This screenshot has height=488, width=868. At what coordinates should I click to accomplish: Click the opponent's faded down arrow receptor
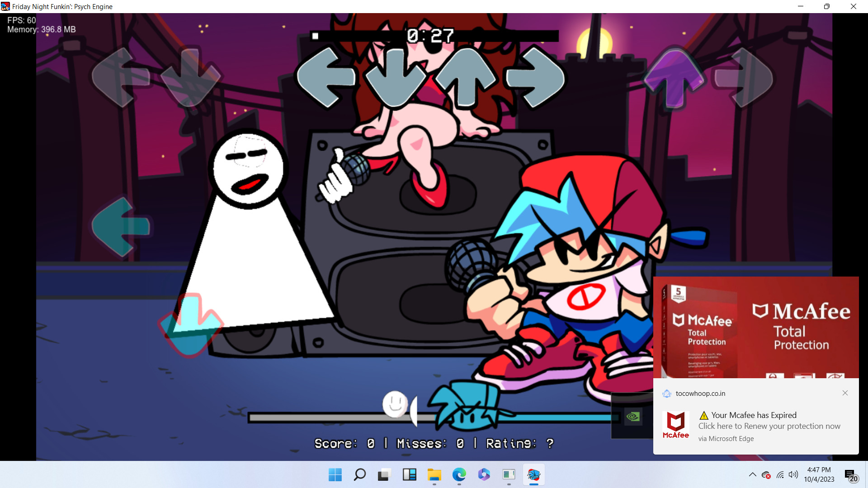click(190, 78)
